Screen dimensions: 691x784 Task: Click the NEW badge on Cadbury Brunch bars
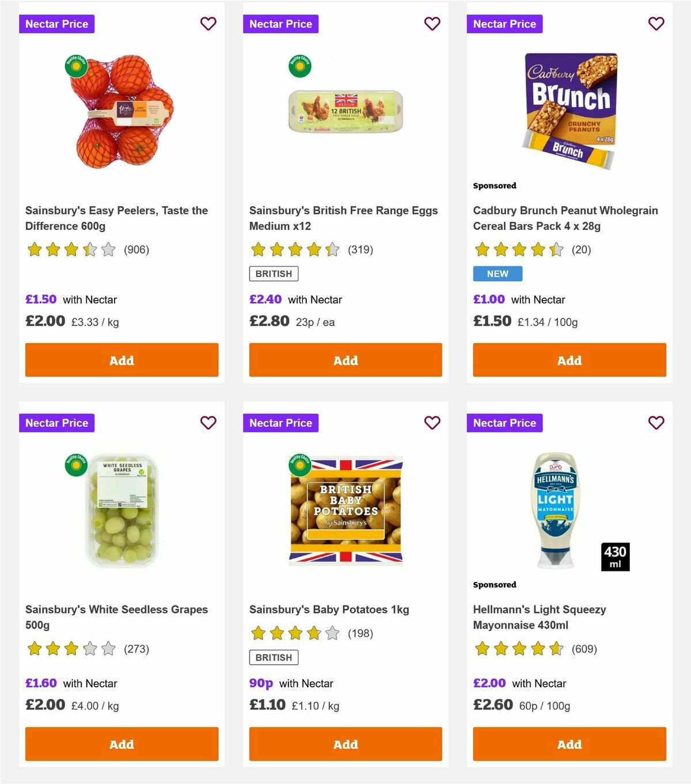tap(498, 274)
